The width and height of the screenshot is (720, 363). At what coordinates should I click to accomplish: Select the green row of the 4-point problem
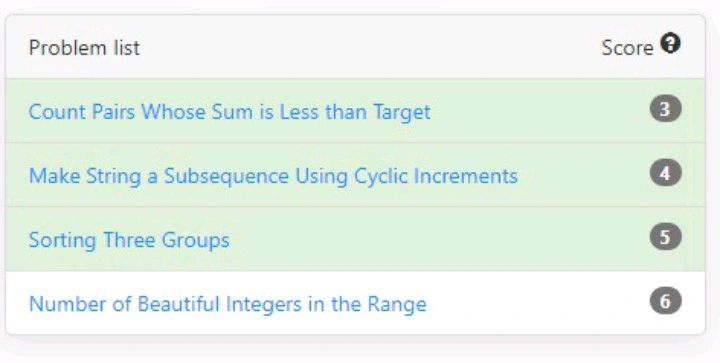pyautogui.click(x=355, y=175)
